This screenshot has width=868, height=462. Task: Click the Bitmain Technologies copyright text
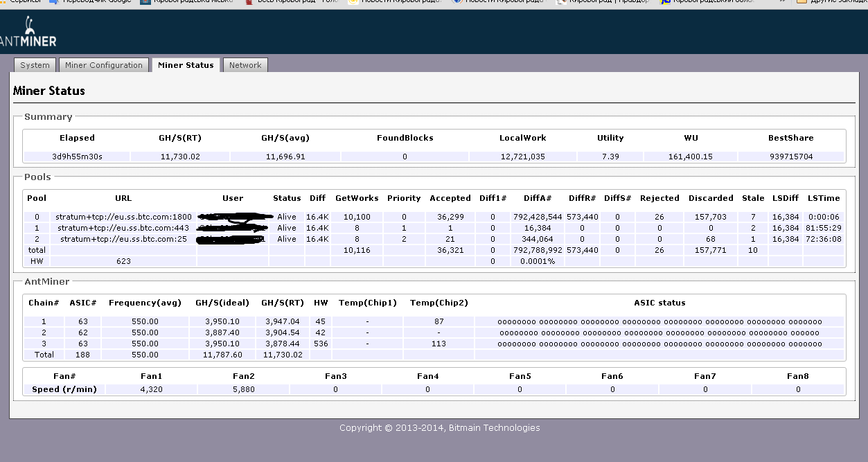click(x=439, y=428)
